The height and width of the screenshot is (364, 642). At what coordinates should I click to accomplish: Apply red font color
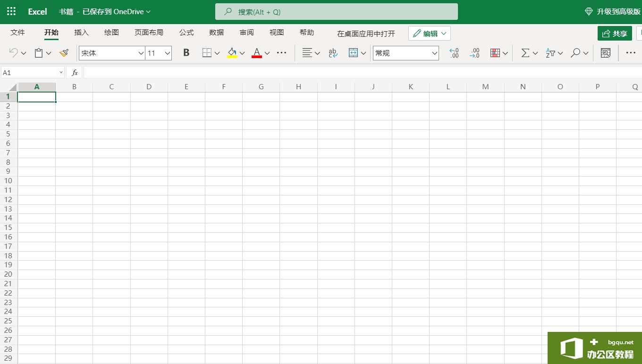[257, 53]
